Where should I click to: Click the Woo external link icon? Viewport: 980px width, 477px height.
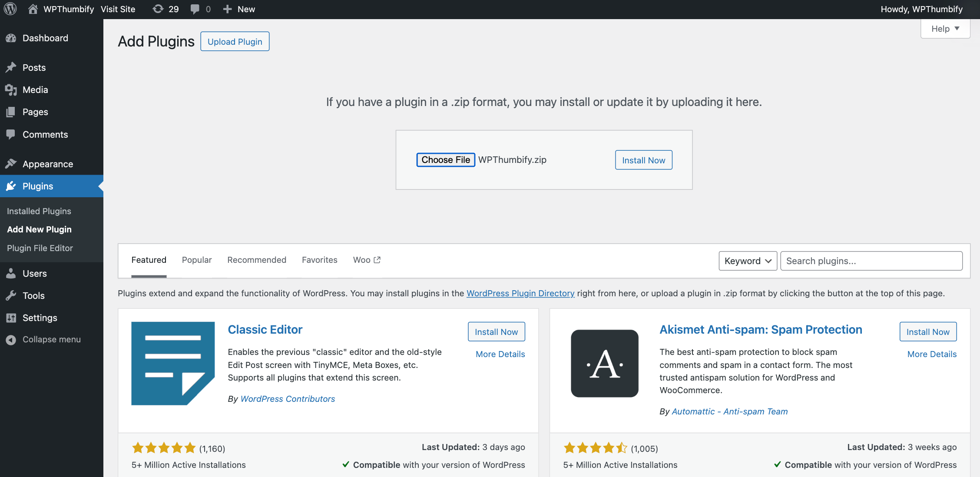tap(377, 260)
